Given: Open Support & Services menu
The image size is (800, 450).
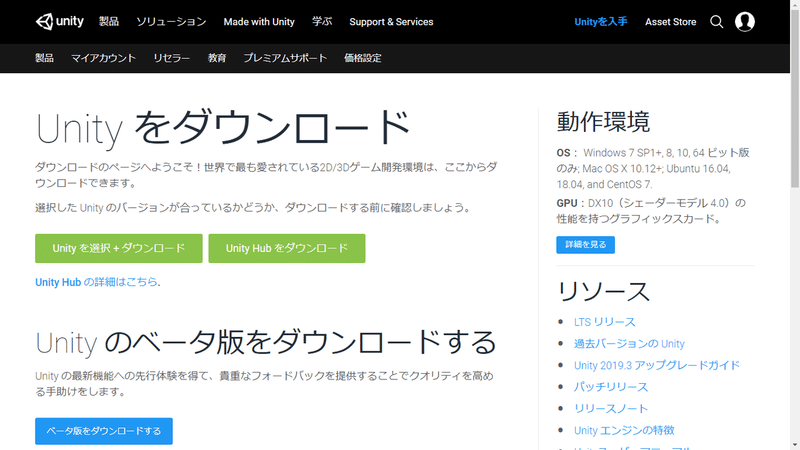Looking at the screenshot, I should [x=391, y=22].
